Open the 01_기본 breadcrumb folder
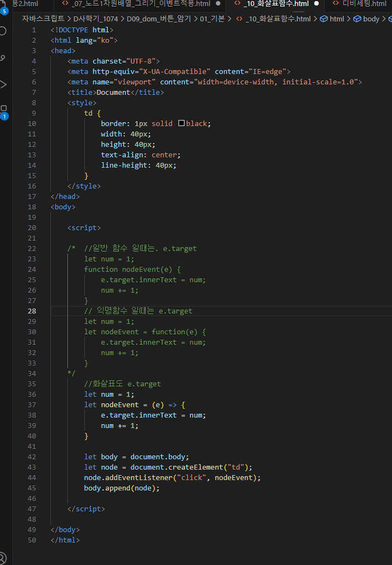 [x=212, y=19]
